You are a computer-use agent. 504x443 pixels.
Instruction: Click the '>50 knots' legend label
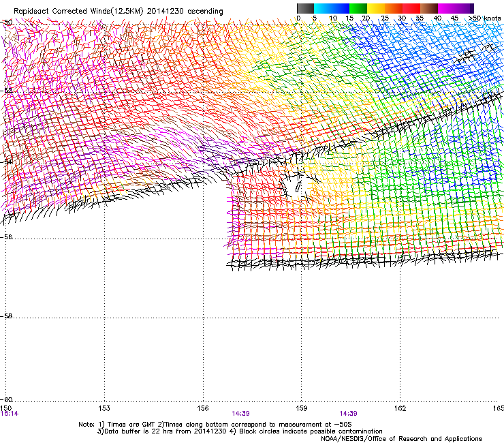point(484,18)
